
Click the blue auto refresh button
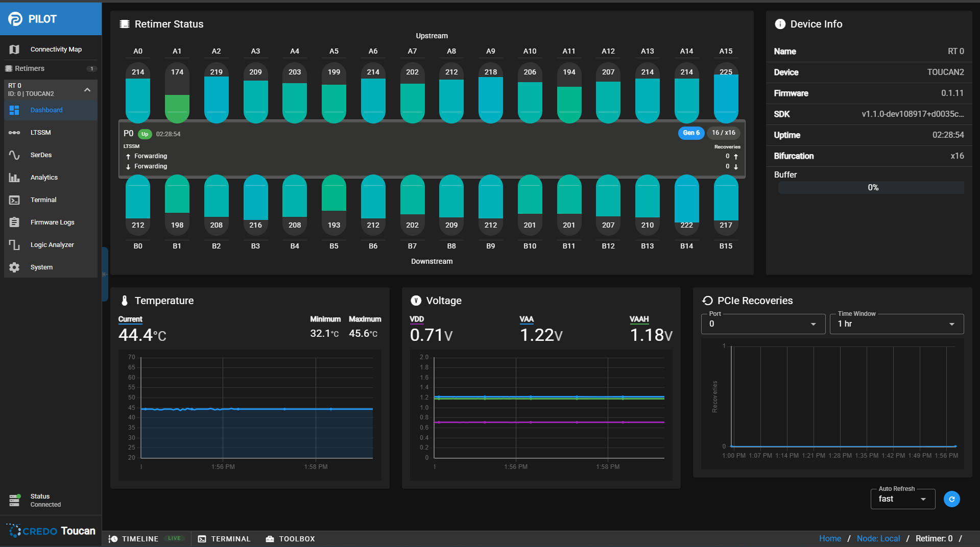(x=951, y=499)
